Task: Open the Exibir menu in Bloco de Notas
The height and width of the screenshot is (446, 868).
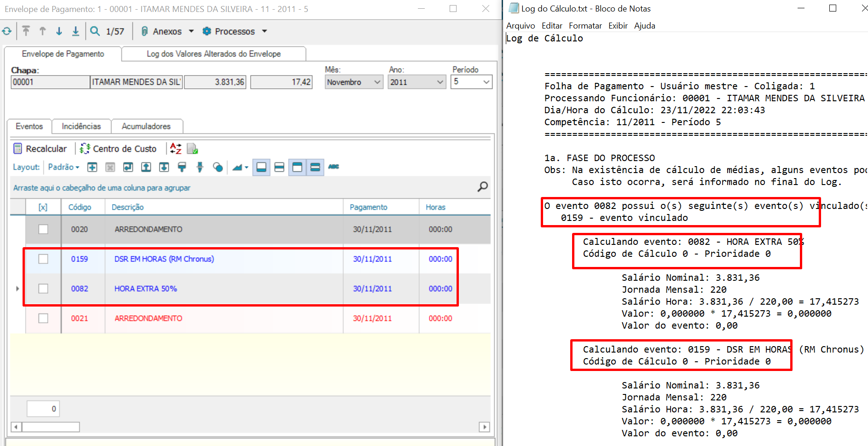Action: click(618, 26)
